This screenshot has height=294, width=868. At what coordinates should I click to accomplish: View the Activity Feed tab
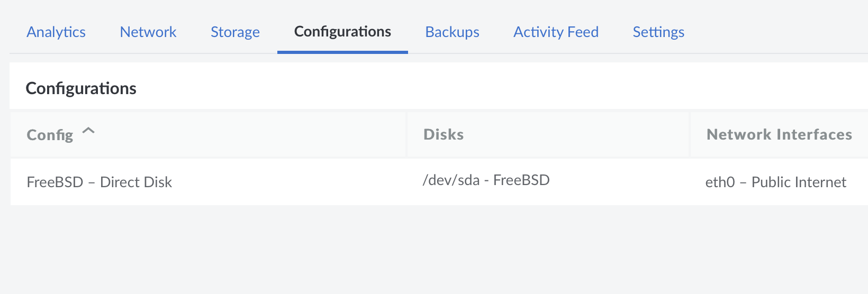tap(556, 32)
